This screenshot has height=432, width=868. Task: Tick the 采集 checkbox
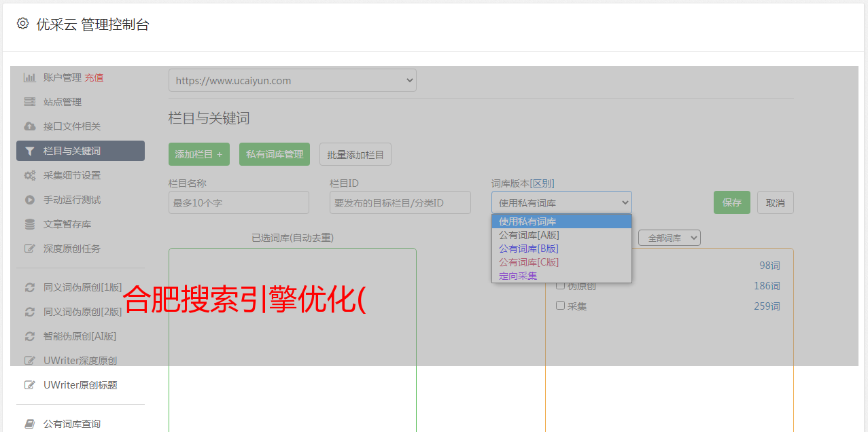point(561,306)
